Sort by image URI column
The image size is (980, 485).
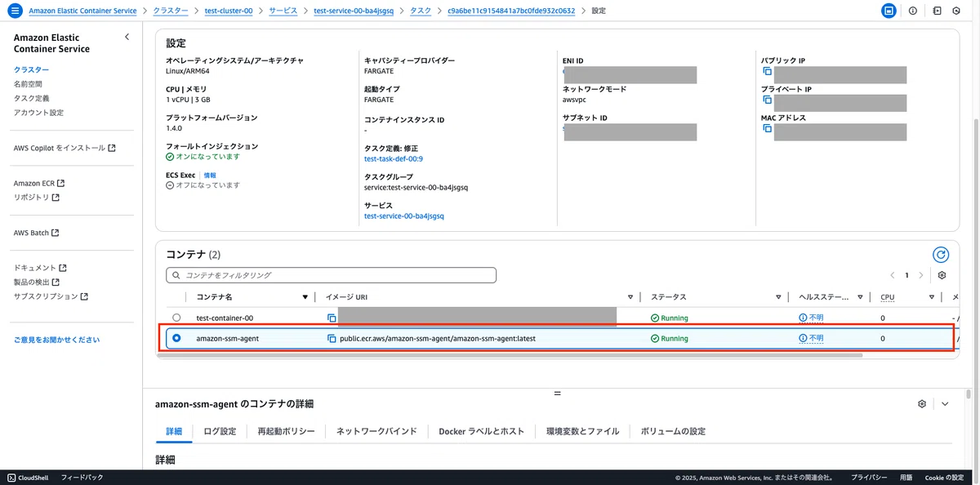coord(630,297)
